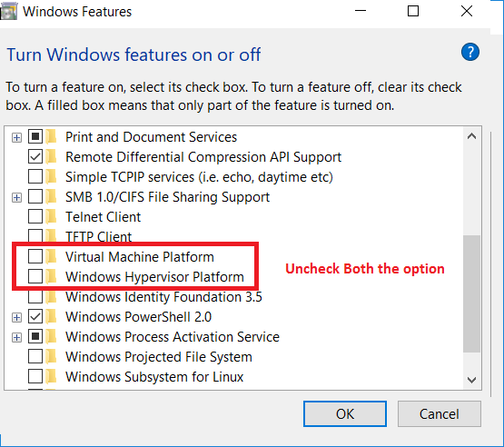Select the Simple TCPIP services item
504x447 pixels.
(x=199, y=177)
